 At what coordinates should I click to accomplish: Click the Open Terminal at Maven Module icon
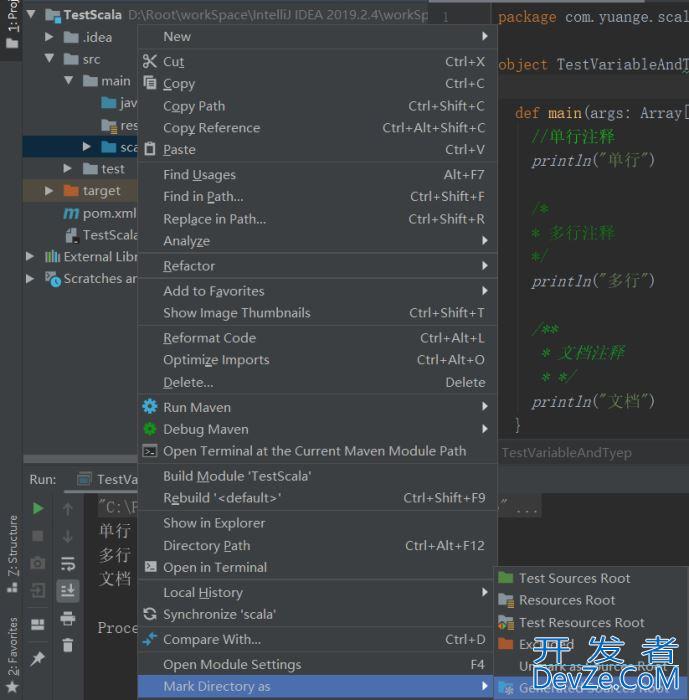150,451
